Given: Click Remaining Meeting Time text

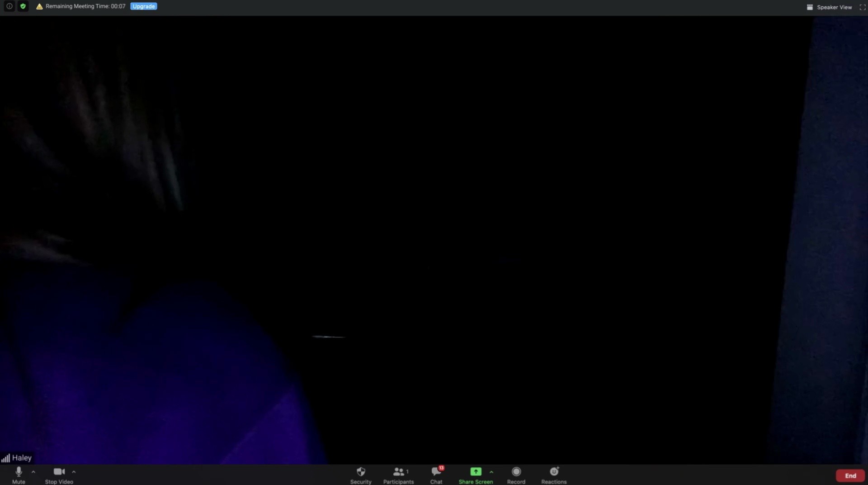Looking at the screenshot, I should pos(85,6).
